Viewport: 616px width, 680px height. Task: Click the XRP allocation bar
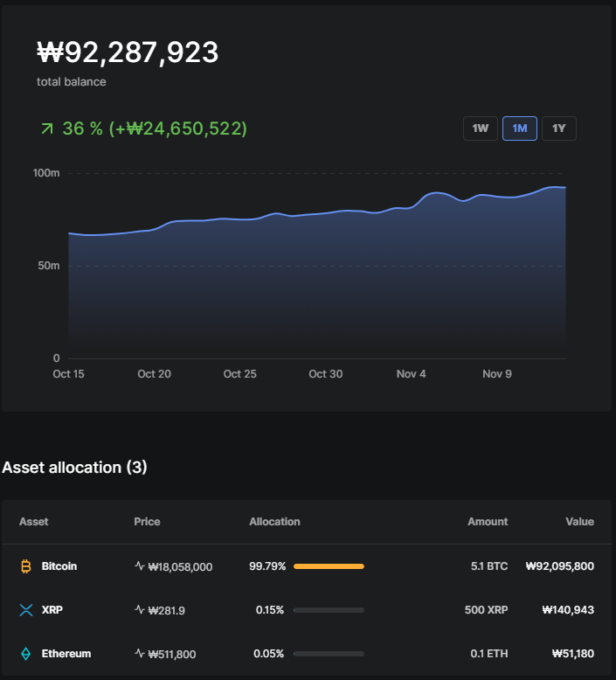(x=329, y=610)
